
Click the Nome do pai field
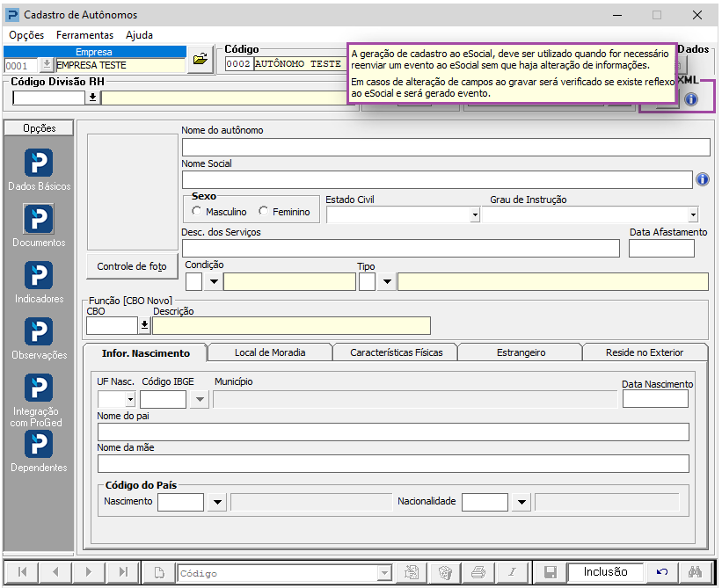tap(393, 432)
